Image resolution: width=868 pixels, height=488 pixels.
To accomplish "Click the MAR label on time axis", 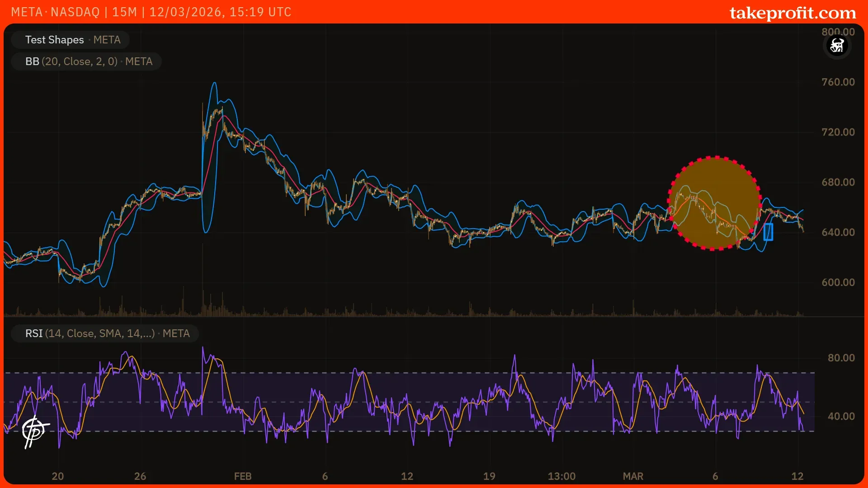I will pyautogui.click(x=632, y=476).
